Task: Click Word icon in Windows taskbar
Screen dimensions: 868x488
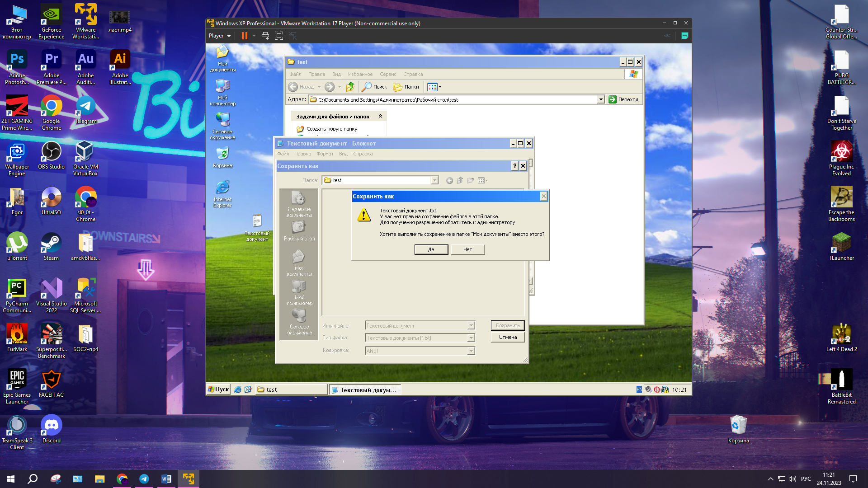Action: [166, 479]
